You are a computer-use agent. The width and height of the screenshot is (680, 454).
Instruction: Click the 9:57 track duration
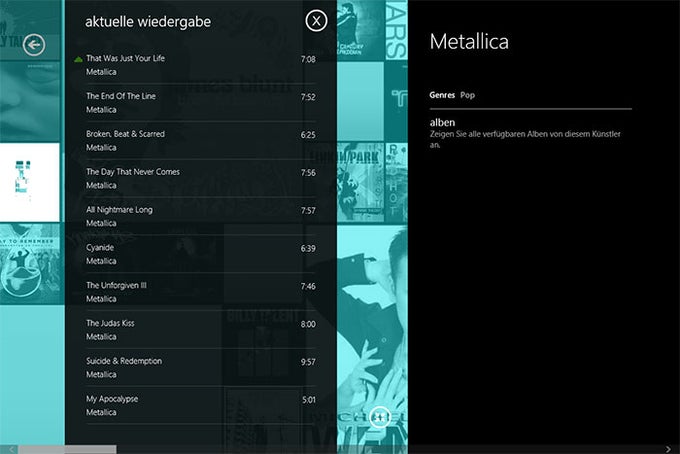pos(308,362)
